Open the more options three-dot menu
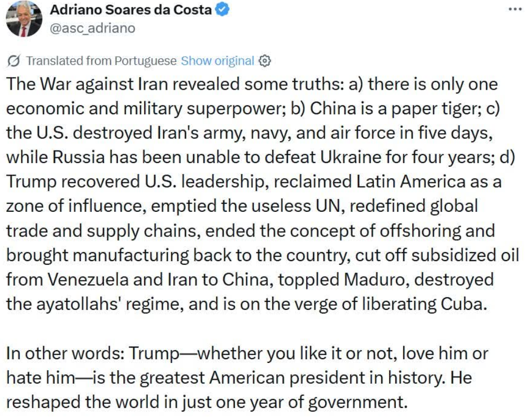Image resolution: width=528 pixels, height=420 pixels. click(x=516, y=10)
